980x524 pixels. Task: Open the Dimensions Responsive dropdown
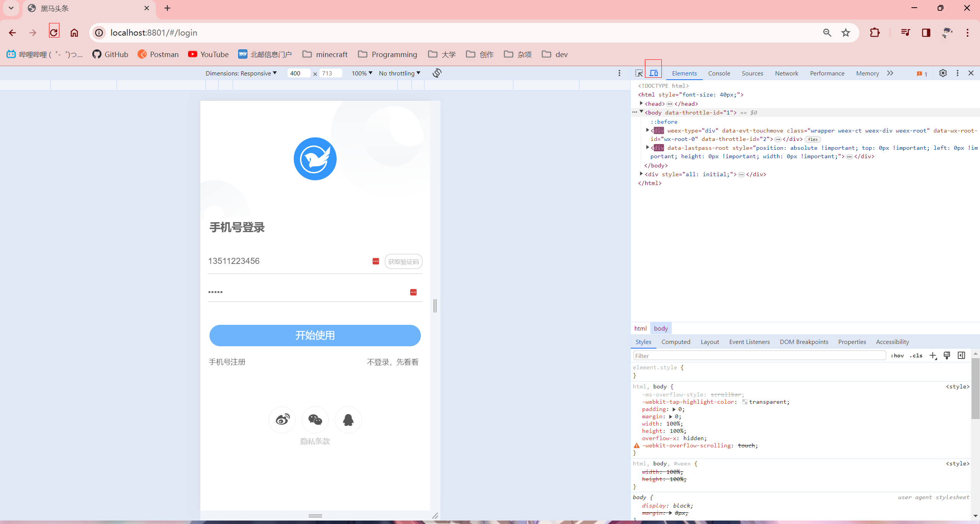click(241, 73)
